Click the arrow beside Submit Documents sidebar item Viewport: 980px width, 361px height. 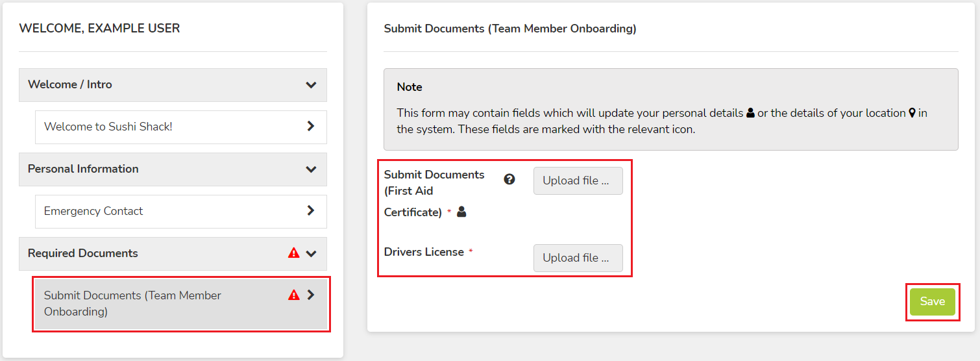click(x=311, y=295)
